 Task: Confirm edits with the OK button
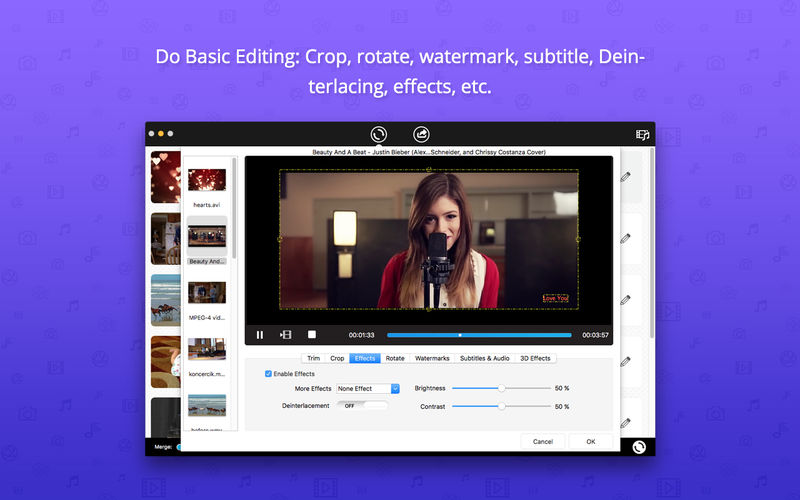tap(591, 441)
